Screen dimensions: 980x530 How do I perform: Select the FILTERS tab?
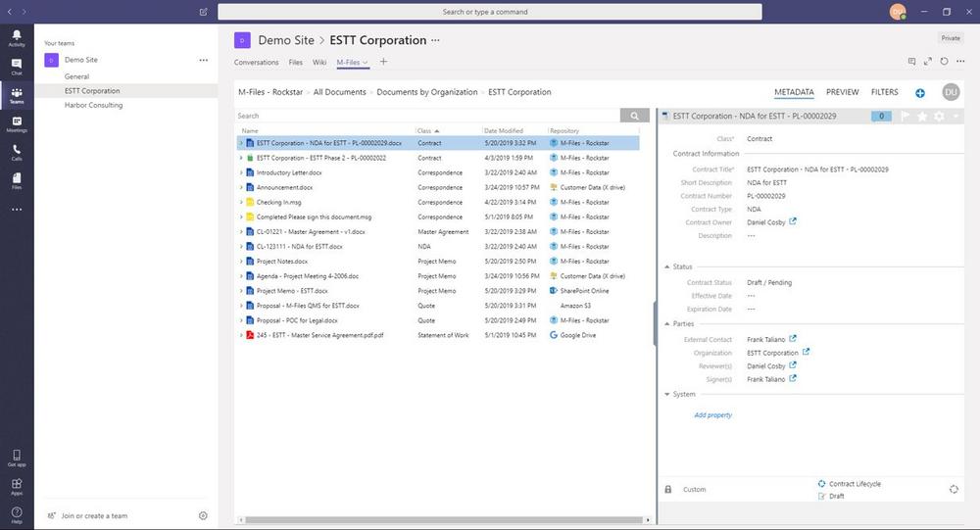[884, 92]
